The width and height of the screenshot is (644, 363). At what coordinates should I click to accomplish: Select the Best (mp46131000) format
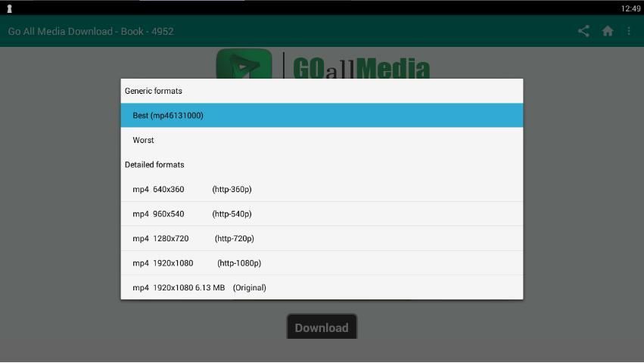click(x=322, y=116)
